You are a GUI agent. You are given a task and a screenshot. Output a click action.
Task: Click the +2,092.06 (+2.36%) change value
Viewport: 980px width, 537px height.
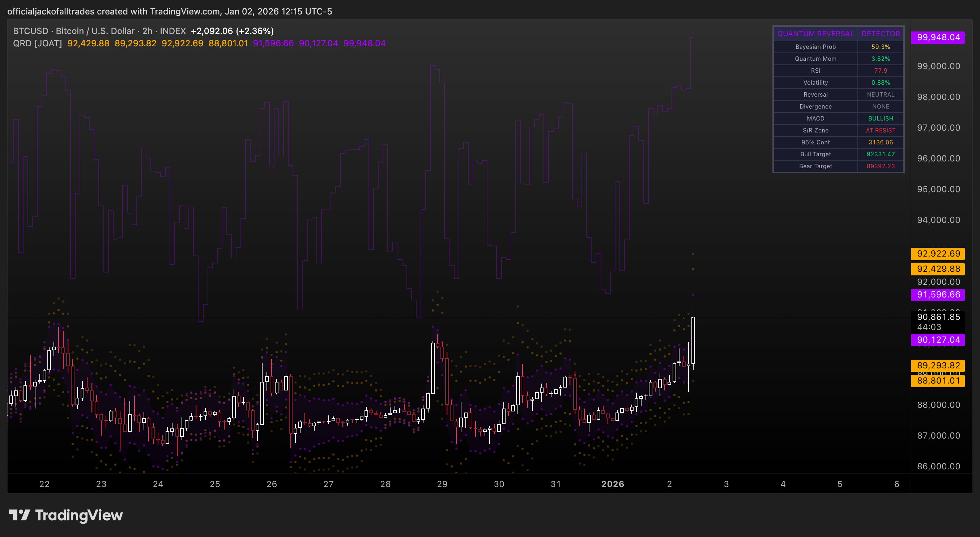coord(232,31)
